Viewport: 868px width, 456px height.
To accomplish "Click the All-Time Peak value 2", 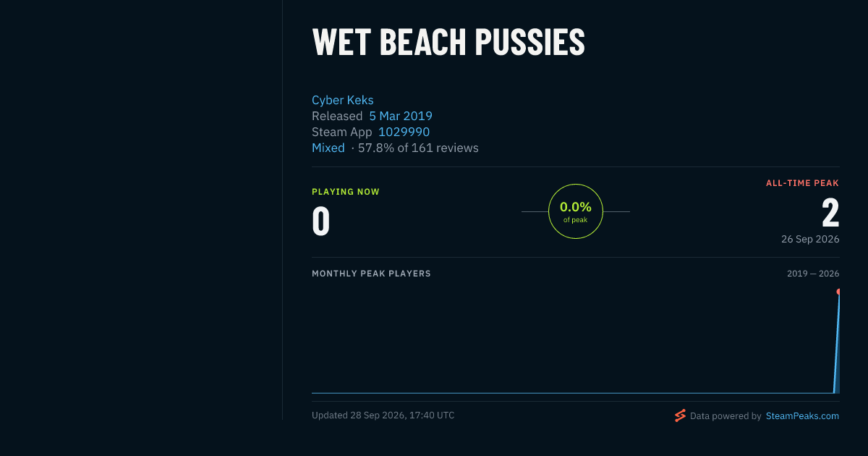I will (830, 214).
